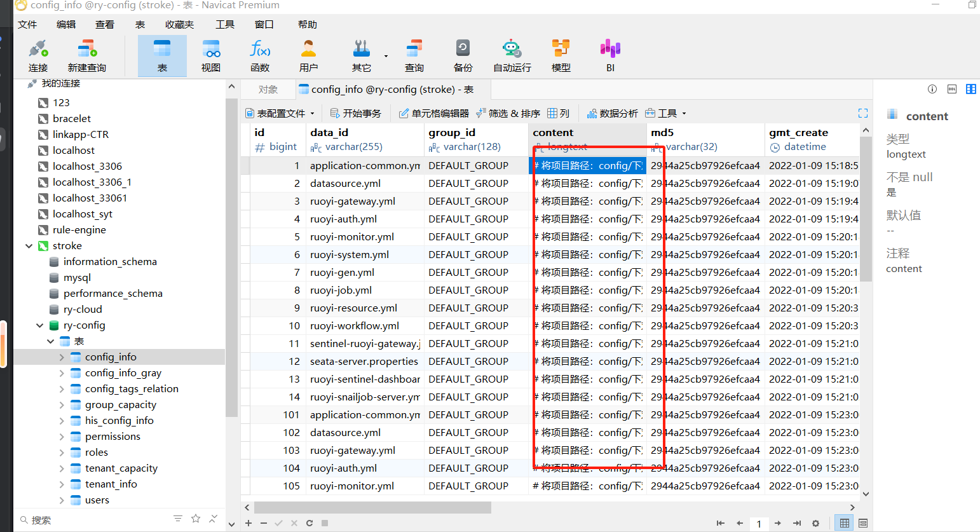
Task: Favorite filter star in the navigation pane
Action: pyautogui.click(x=196, y=519)
